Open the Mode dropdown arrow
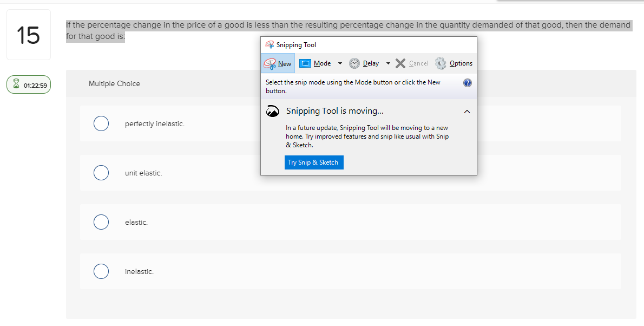 (340, 63)
